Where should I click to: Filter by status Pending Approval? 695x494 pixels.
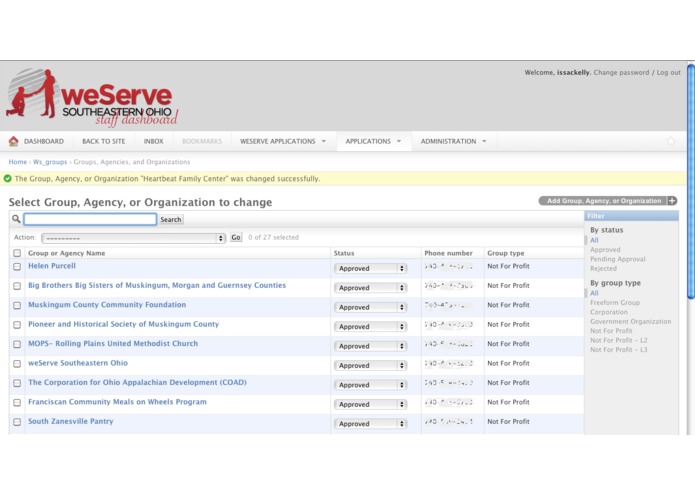(617, 259)
